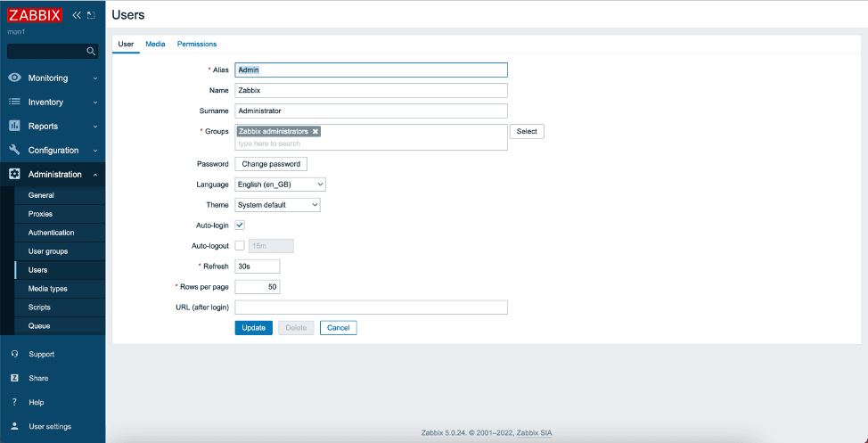868x443 pixels.
Task: Switch to the User tab
Action: click(x=126, y=45)
